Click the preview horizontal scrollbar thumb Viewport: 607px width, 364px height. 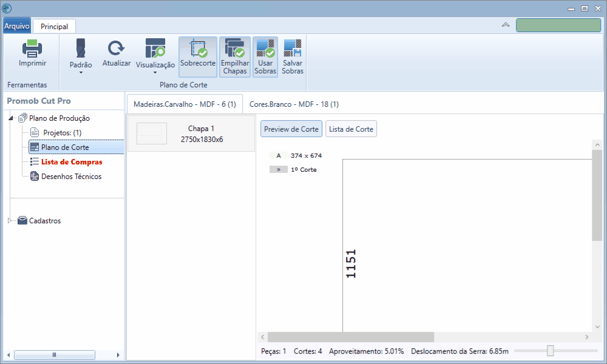pyautogui.click(x=351, y=337)
